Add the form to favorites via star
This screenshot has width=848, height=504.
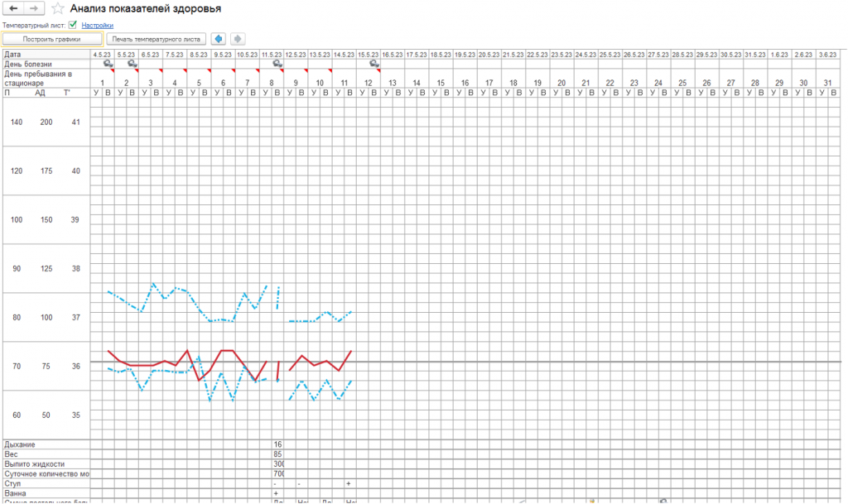tap(57, 8)
